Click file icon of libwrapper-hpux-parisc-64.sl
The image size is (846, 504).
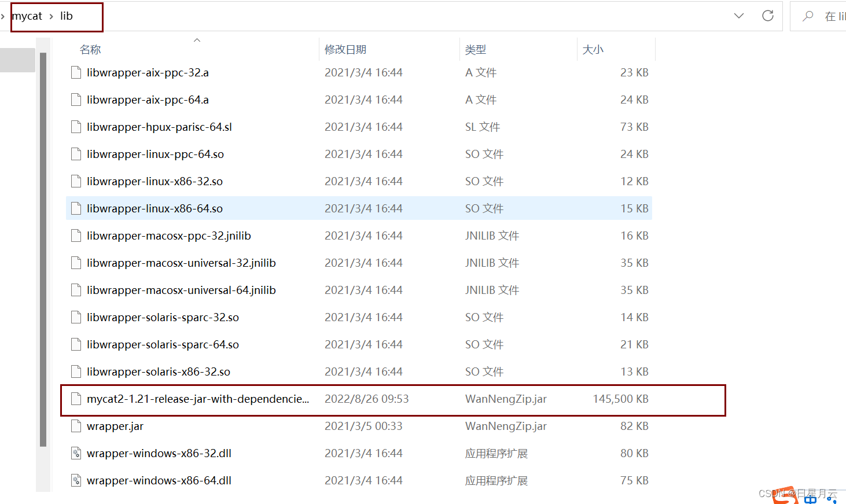click(x=76, y=127)
